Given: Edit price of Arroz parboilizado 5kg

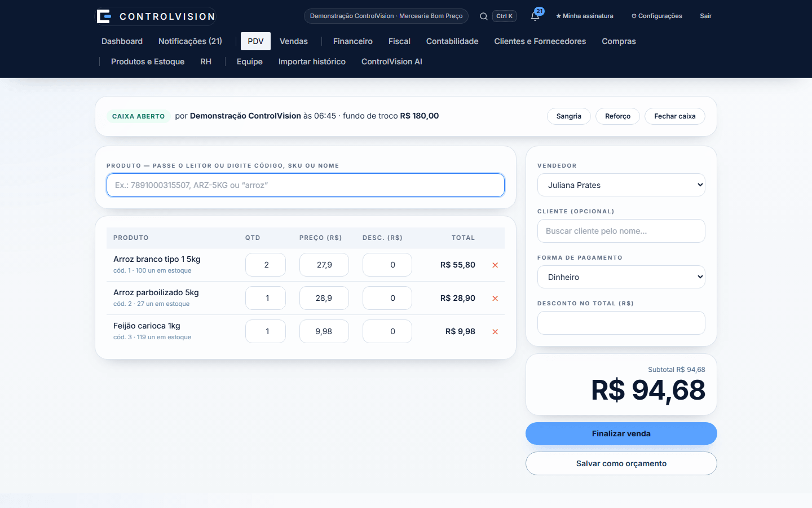Looking at the screenshot, I should (324, 298).
